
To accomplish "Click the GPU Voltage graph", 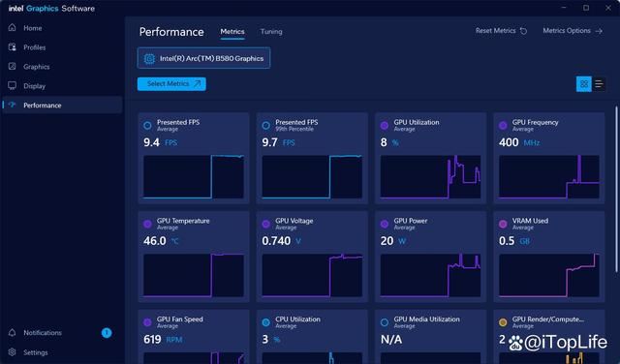I will point(312,275).
